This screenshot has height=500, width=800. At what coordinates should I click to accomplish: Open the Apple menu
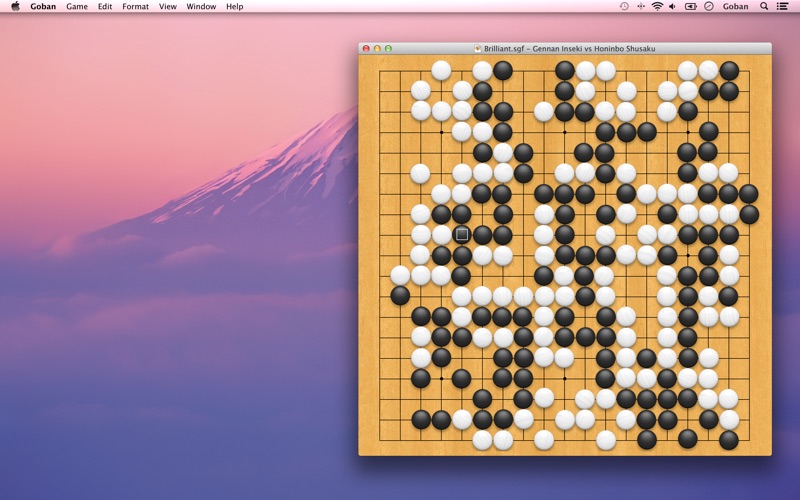[15, 6]
